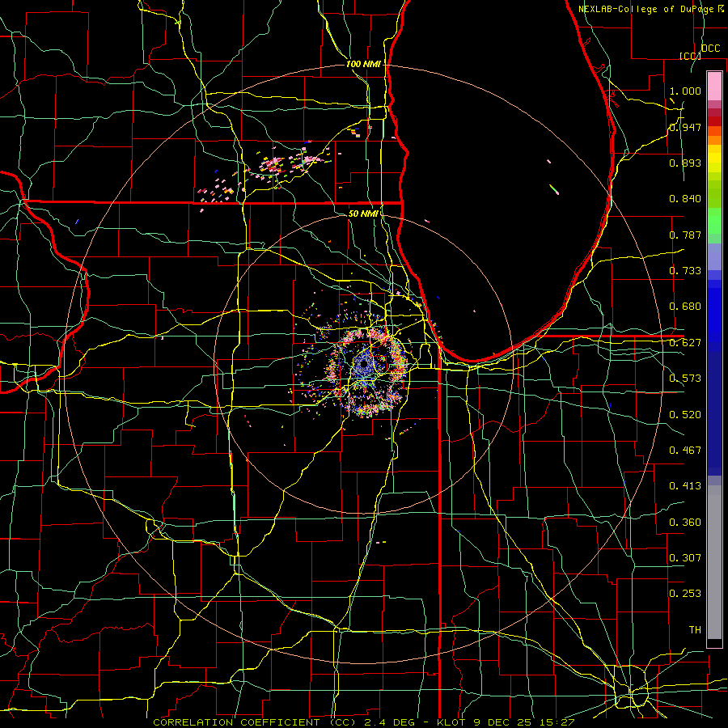Select the 0.840 scale value
Image resolution: width=728 pixels, height=728 pixels.
point(685,199)
